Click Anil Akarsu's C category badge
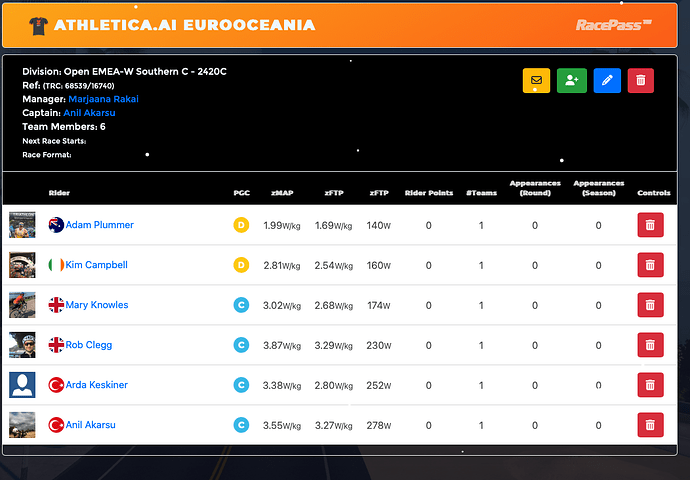The width and height of the screenshot is (690, 480). 241,425
